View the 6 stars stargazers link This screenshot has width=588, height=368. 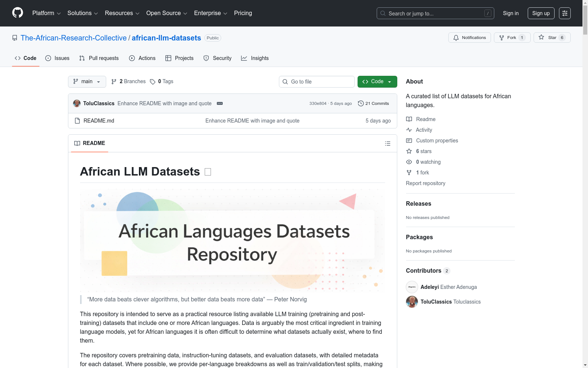coord(419,151)
